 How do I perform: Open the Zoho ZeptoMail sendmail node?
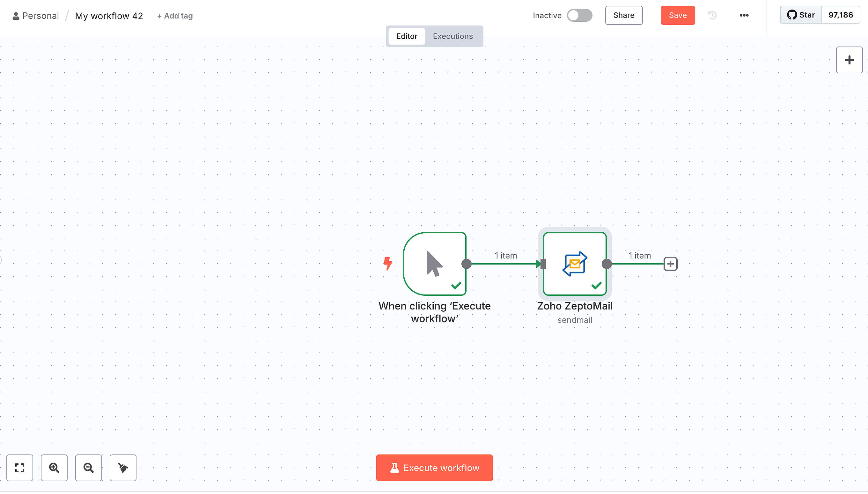tap(574, 264)
